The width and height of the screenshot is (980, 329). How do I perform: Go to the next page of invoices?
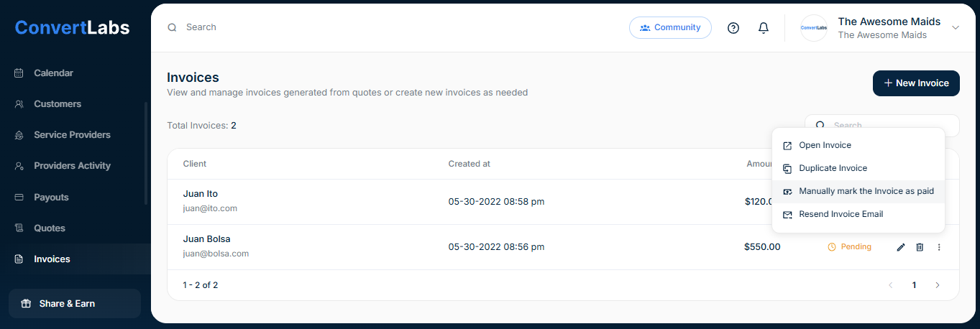[938, 285]
